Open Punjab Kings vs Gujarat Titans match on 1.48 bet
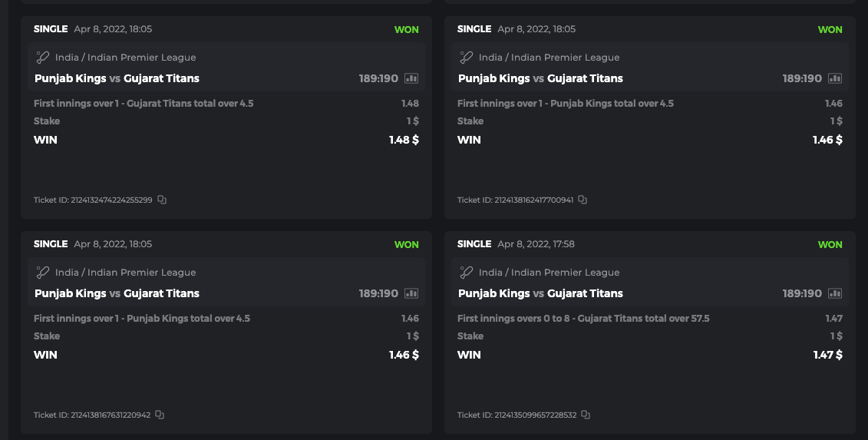The width and height of the screenshot is (868, 440). pos(117,78)
